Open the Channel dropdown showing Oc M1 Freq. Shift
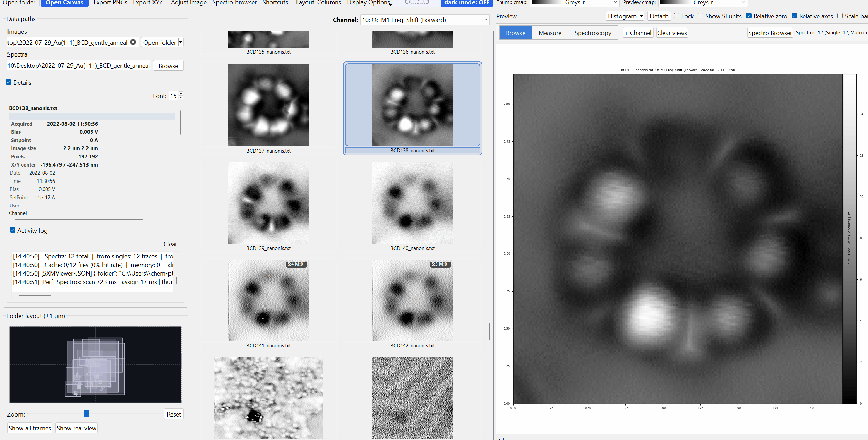The width and height of the screenshot is (868, 440). [x=424, y=20]
